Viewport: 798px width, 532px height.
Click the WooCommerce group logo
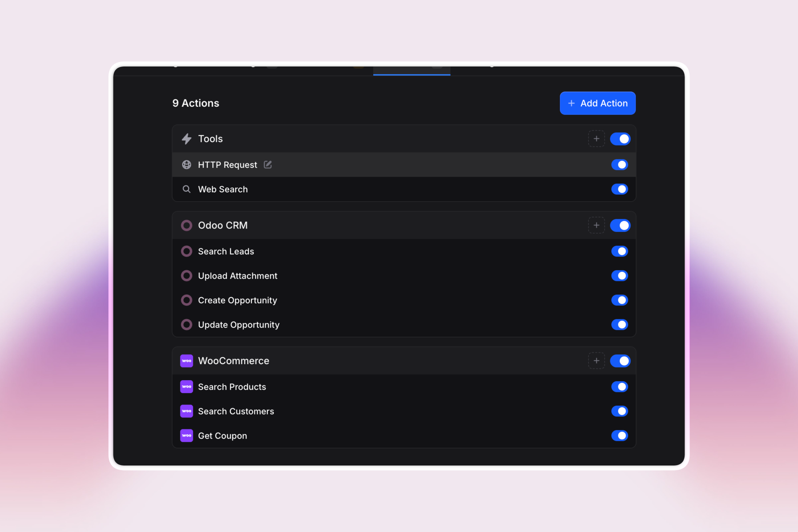187,361
